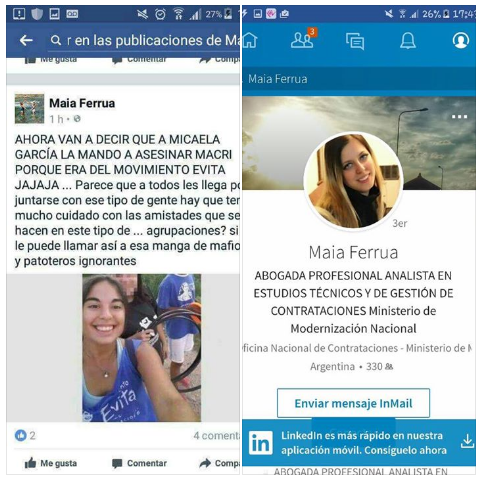The width and height of the screenshot is (485, 477).
Task: Open My Network icon with badge
Action: point(303,39)
